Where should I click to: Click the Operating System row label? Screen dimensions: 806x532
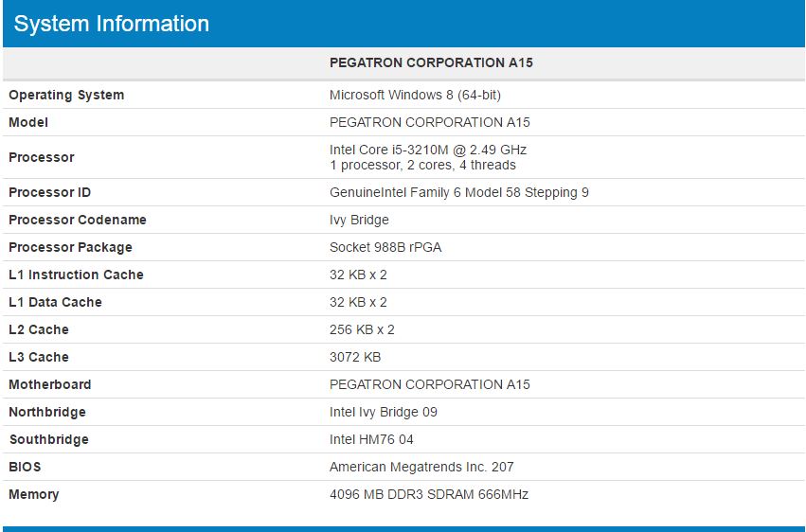tap(66, 95)
